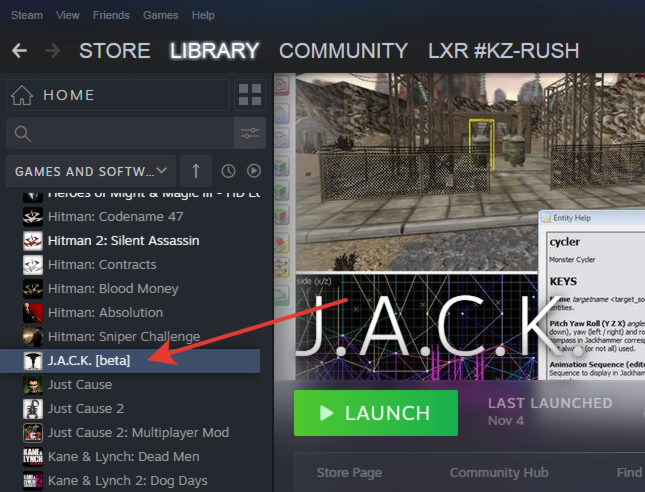Click the library search field
The image size is (645, 492).
coord(120,133)
